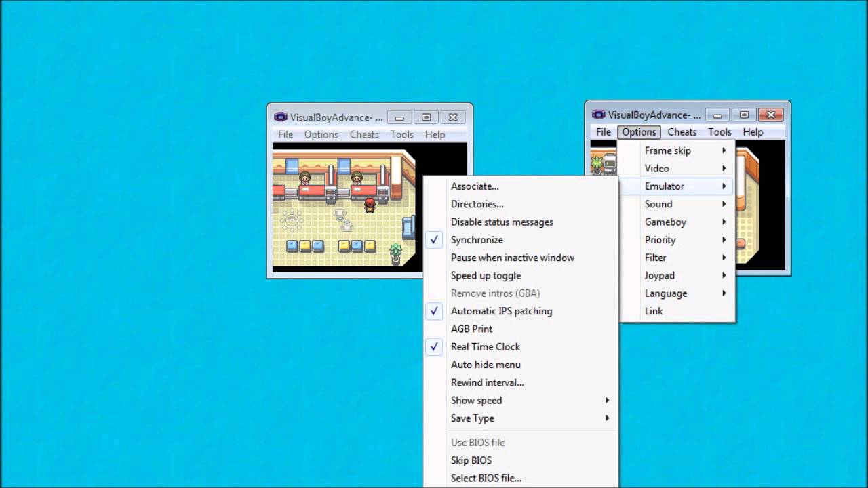Enable the Skip BIOS option

[x=520, y=460]
